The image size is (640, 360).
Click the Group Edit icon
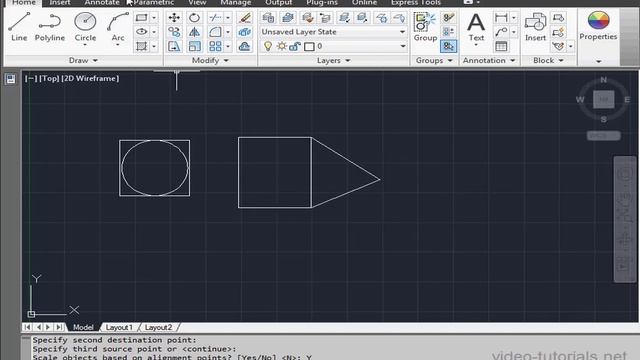click(449, 32)
